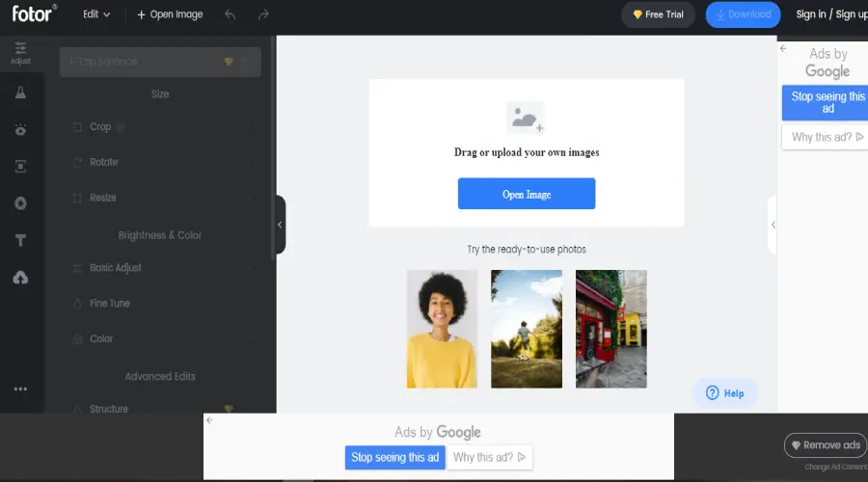Click the blue Download button
The image size is (868, 482).
click(x=743, y=14)
